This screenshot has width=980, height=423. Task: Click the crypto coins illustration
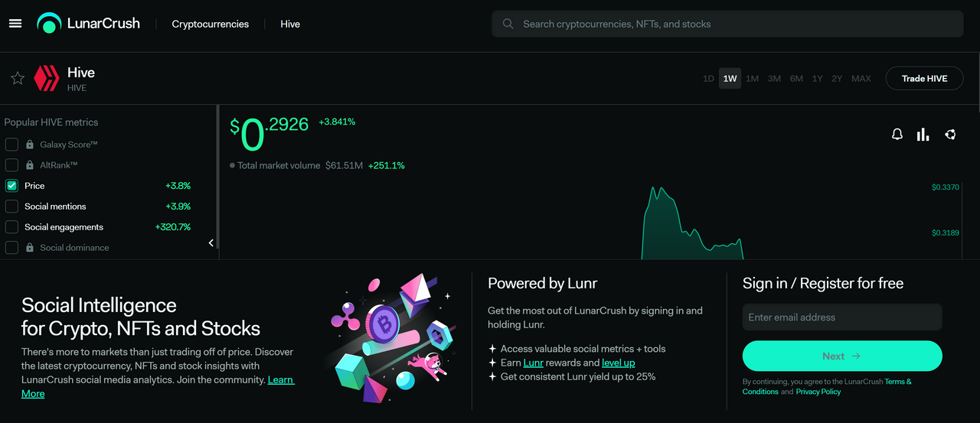point(388,339)
